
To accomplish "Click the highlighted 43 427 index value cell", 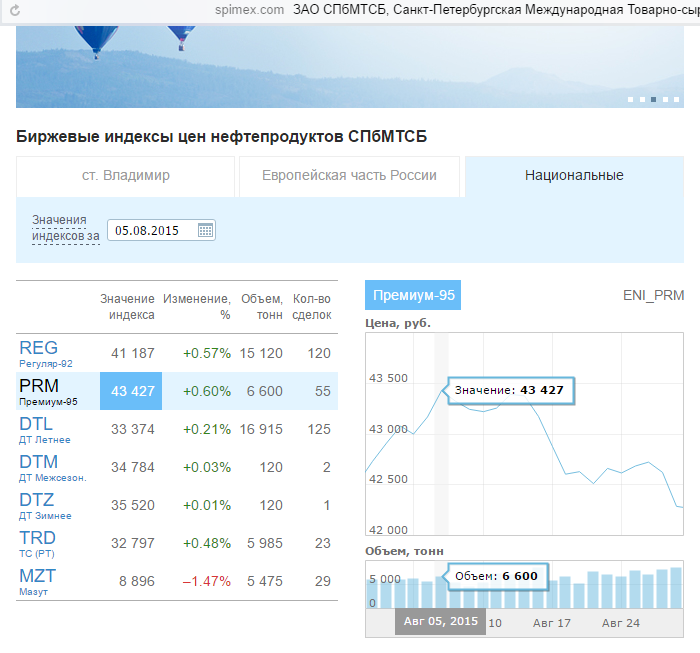I will pos(131,391).
